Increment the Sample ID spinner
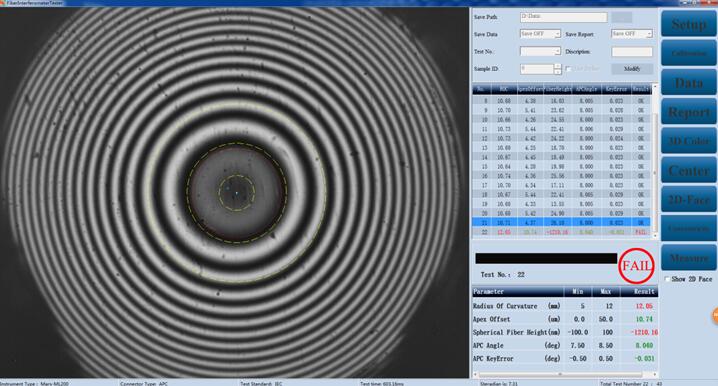The height and width of the screenshot is (386, 718). pos(557,66)
